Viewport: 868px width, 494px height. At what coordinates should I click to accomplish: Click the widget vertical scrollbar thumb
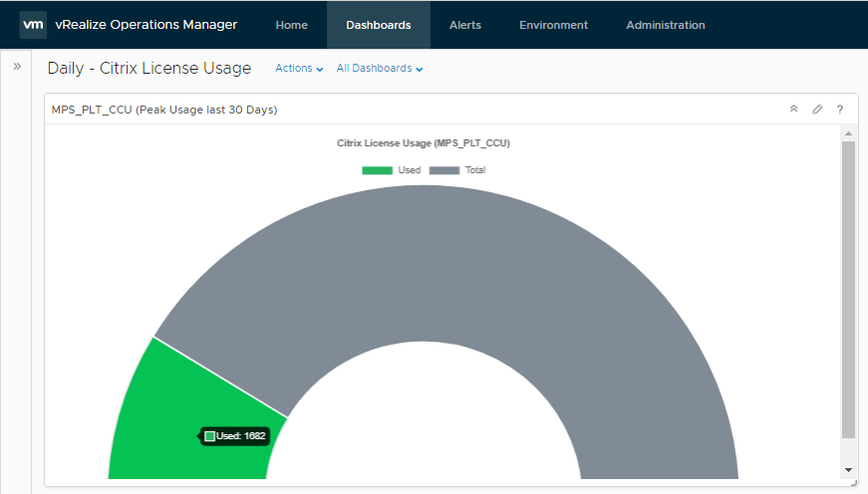click(x=848, y=289)
